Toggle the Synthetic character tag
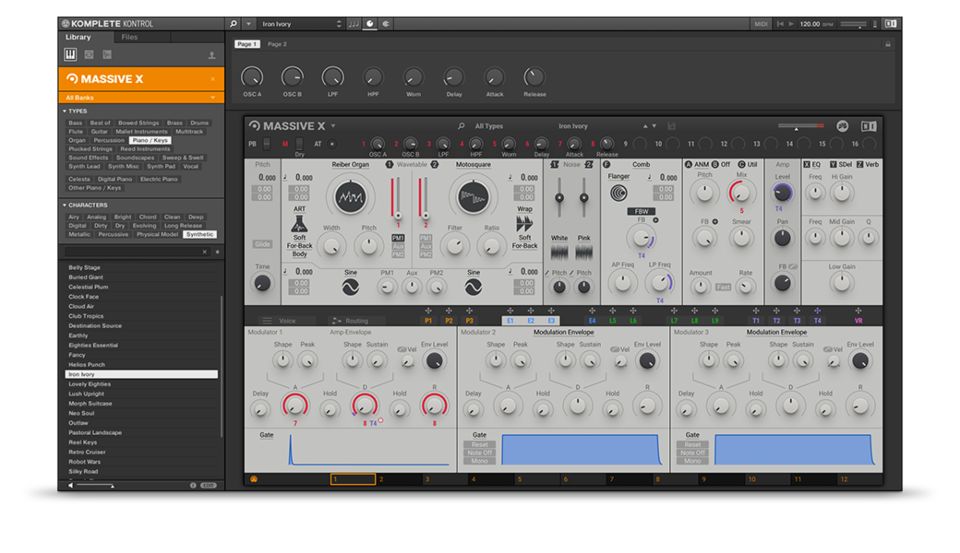Image resolution: width=960 pixels, height=553 pixels. [200, 234]
